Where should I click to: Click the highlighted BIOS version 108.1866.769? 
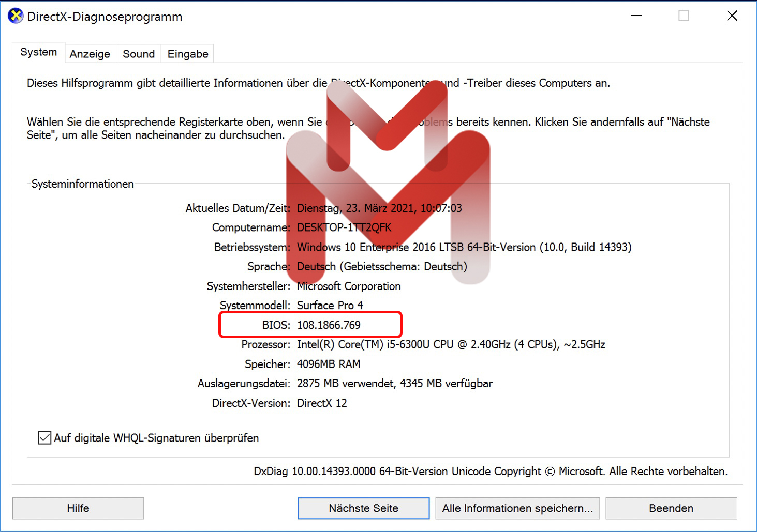(329, 325)
